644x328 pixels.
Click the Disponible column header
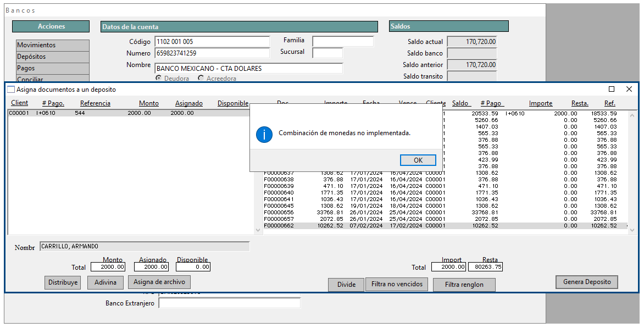coord(233,103)
